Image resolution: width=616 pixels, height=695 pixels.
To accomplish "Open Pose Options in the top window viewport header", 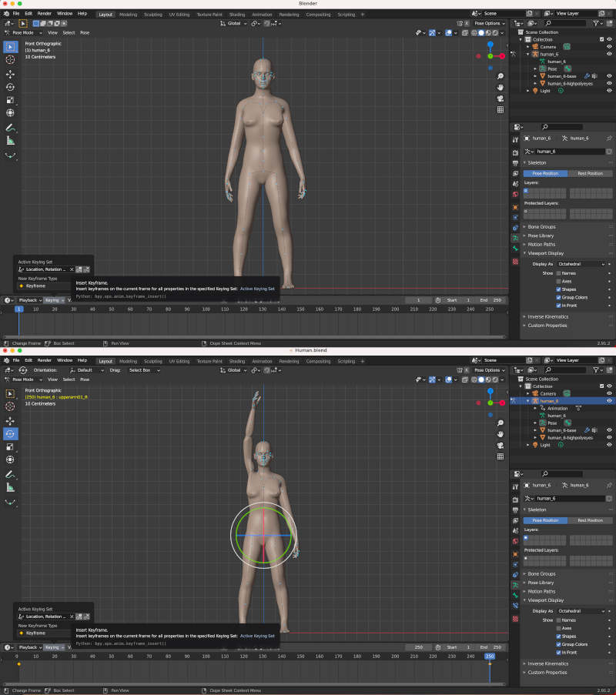I will [x=490, y=24].
